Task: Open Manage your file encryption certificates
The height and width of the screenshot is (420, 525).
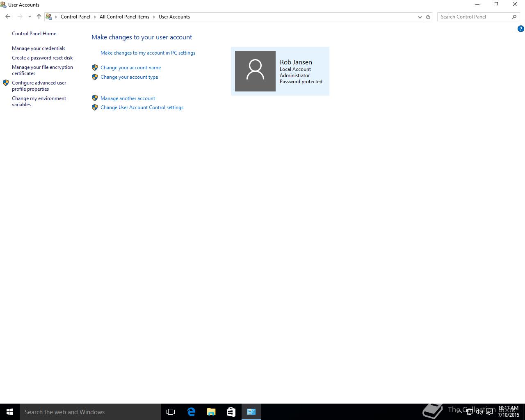Action: [x=42, y=70]
